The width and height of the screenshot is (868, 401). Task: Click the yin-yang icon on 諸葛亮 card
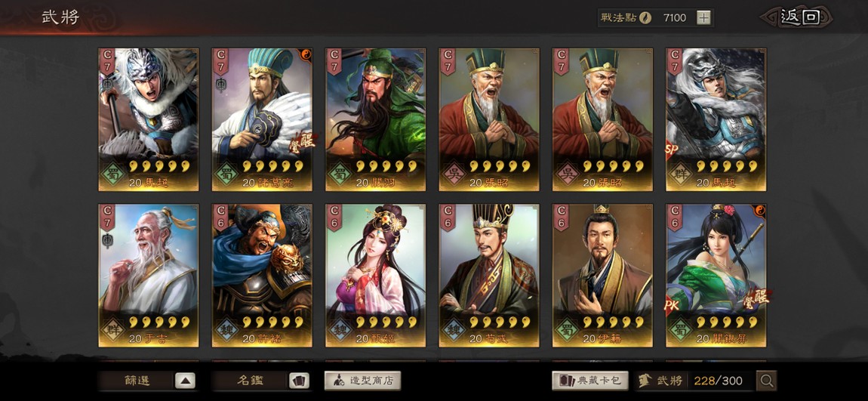[304, 55]
